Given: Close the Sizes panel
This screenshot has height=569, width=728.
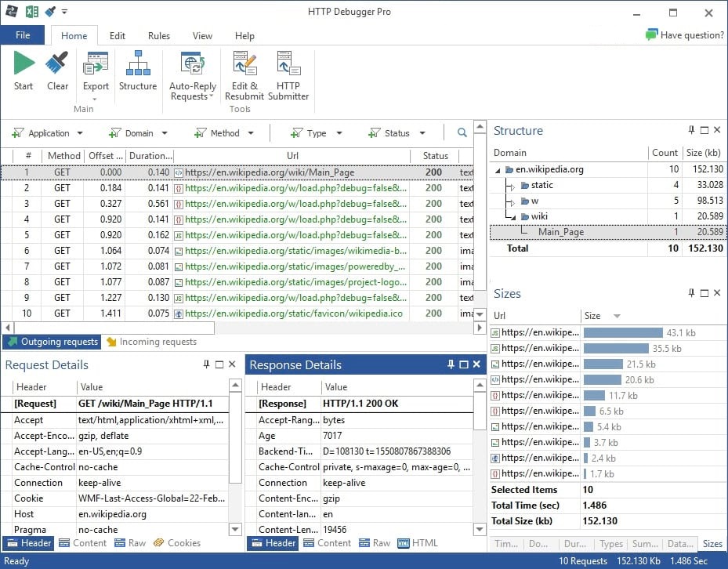Looking at the screenshot, I should 717,293.
